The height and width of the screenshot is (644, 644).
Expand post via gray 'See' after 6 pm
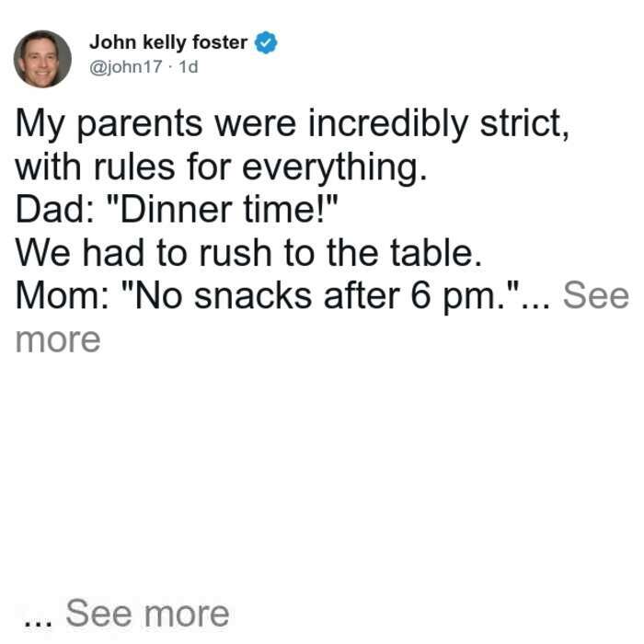596,295
